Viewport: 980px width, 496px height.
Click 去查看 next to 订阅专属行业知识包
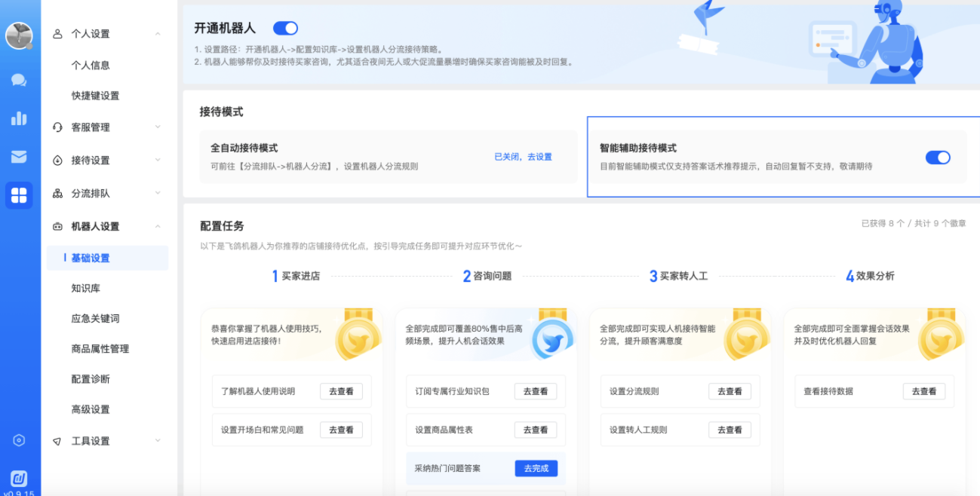coord(536,391)
